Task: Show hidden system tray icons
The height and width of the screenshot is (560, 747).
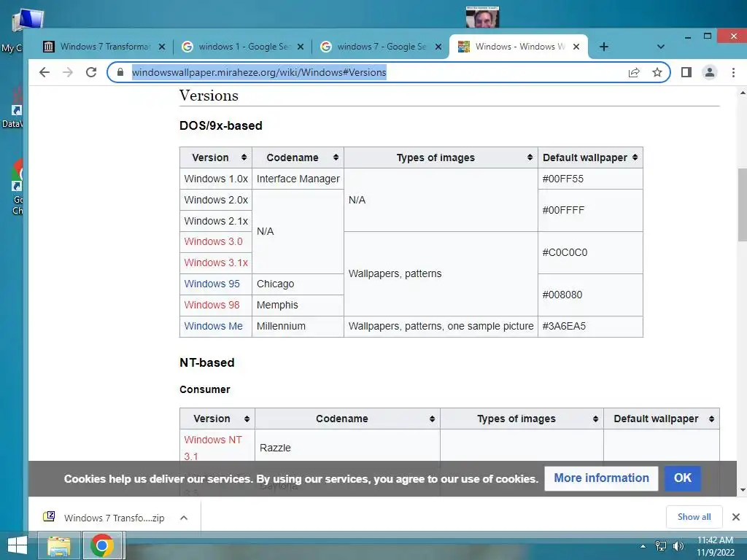Action: (x=643, y=546)
